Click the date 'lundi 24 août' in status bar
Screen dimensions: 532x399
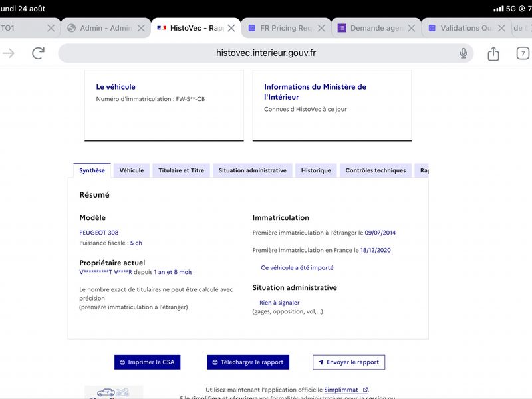[x=23, y=9]
